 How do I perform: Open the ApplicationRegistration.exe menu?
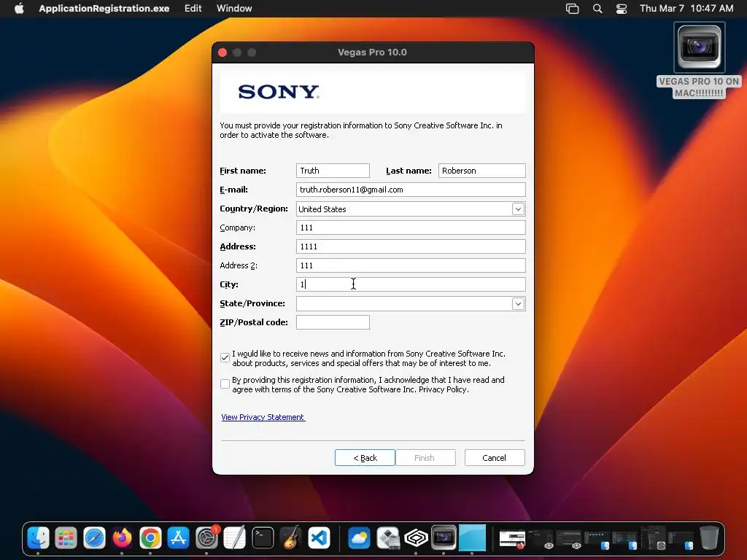click(104, 9)
